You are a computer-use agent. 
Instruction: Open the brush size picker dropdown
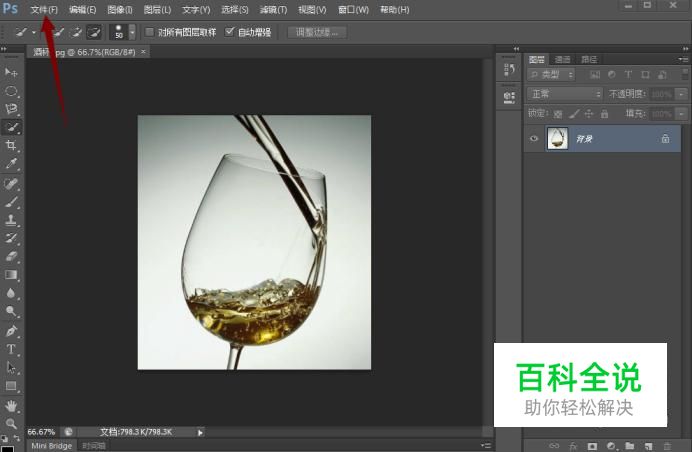[x=132, y=32]
